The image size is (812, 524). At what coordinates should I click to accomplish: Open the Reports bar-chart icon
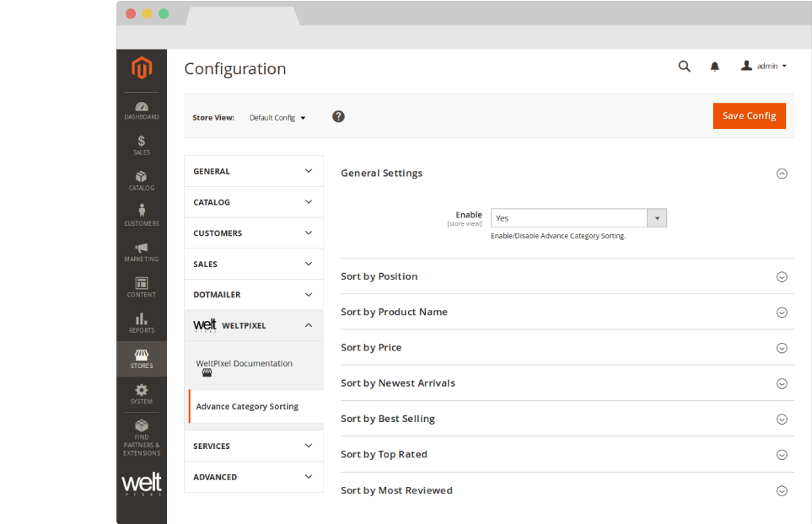(141, 323)
